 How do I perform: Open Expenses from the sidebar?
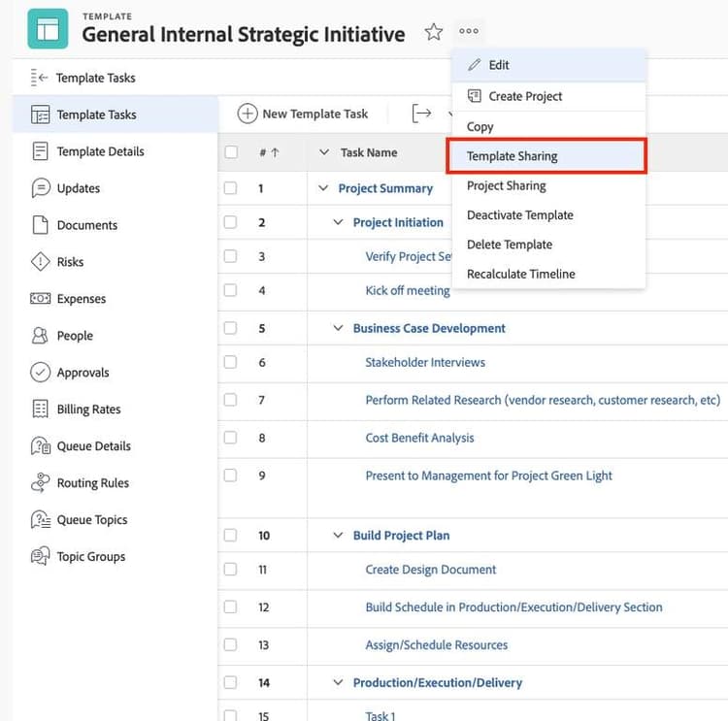click(40, 299)
